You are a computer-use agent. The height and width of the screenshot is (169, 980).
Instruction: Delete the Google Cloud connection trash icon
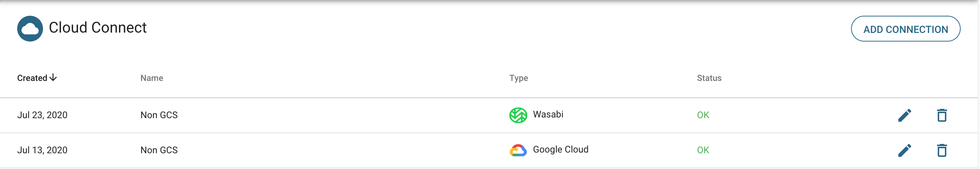942,150
